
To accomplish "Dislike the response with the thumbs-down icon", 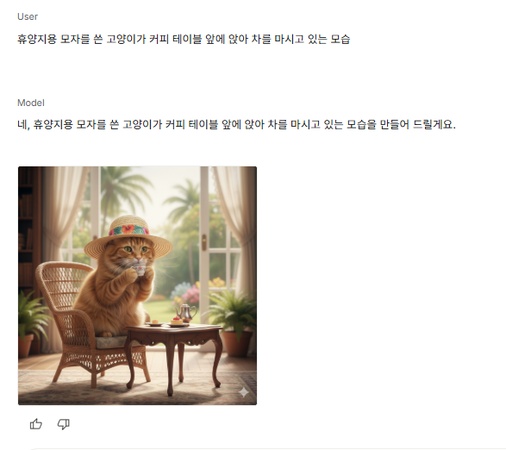I will pyautogui.click(x=63, y=424).
